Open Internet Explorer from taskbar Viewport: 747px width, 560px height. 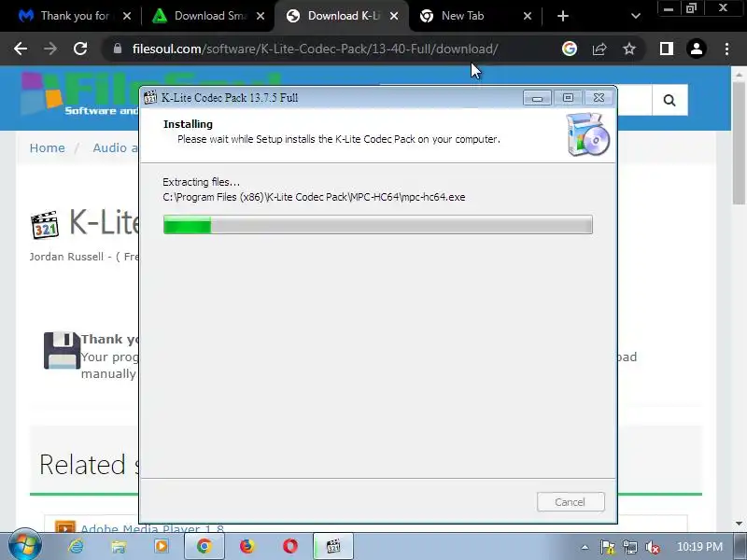76,546
